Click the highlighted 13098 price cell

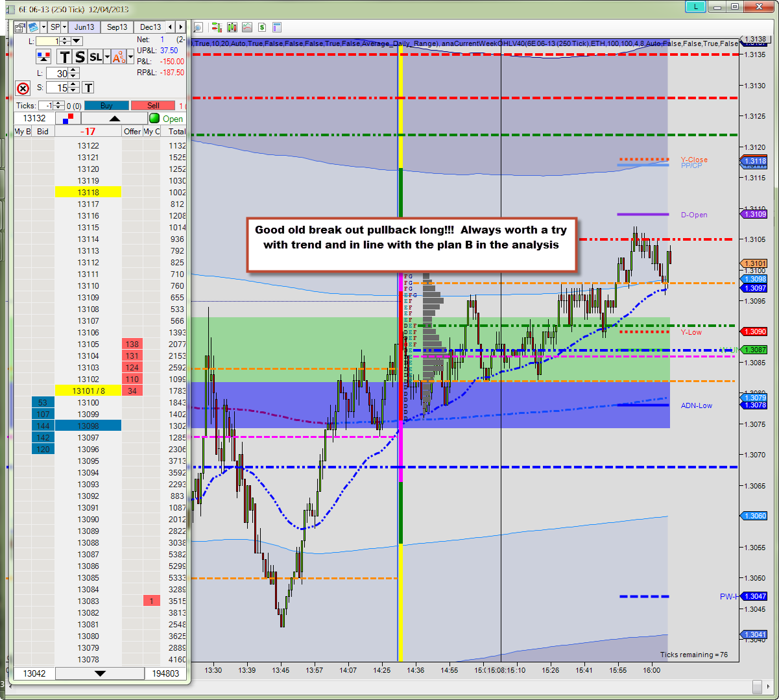click(88, 426)
